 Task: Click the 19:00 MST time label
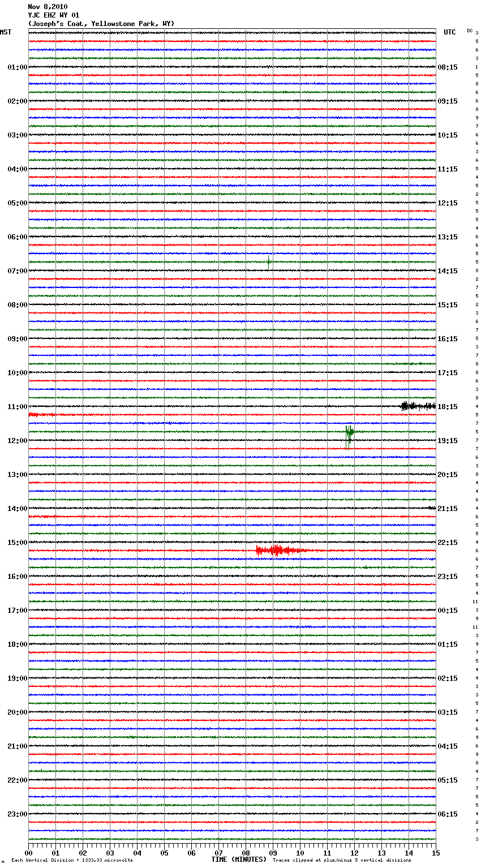tap(17, 678)
